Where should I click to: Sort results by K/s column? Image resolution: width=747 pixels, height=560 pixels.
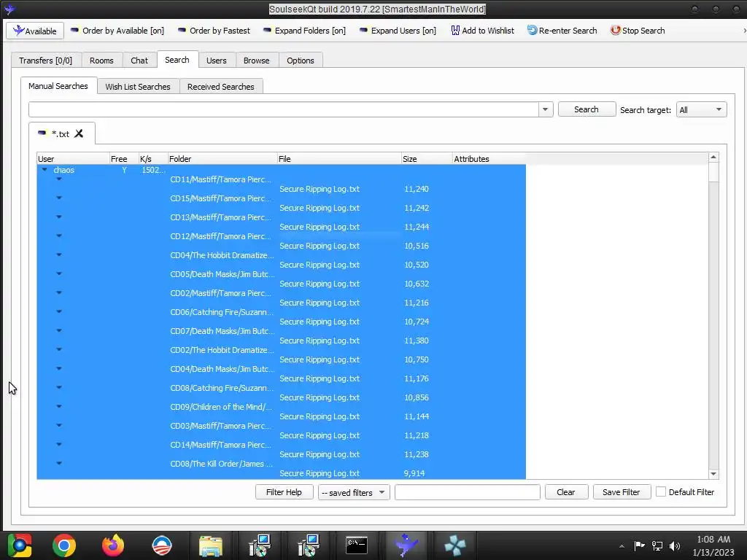[x=153, y=158]
